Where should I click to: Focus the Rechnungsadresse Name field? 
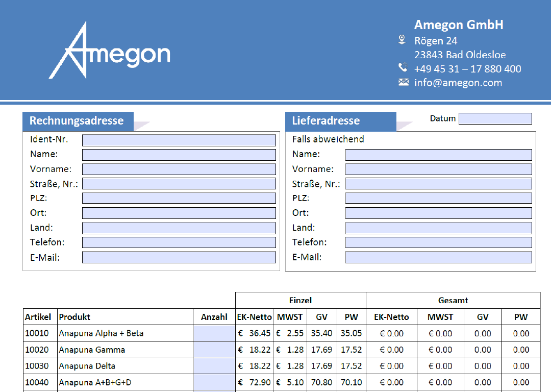(179, 155)
